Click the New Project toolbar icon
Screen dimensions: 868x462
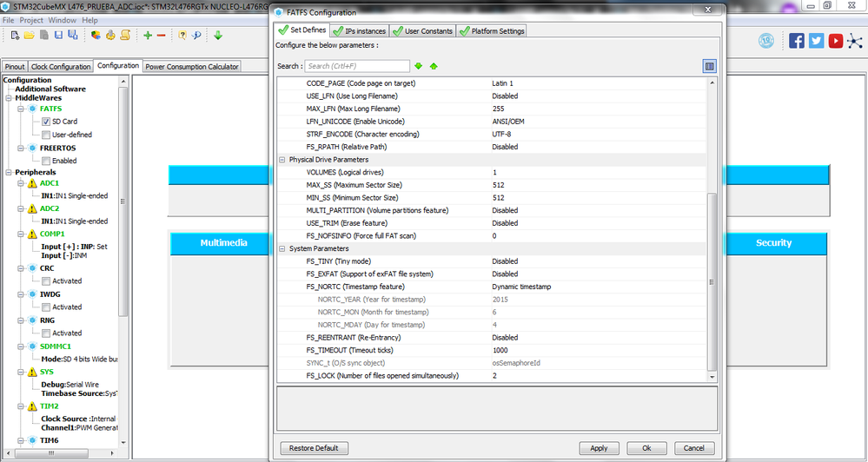pos(15,36)
